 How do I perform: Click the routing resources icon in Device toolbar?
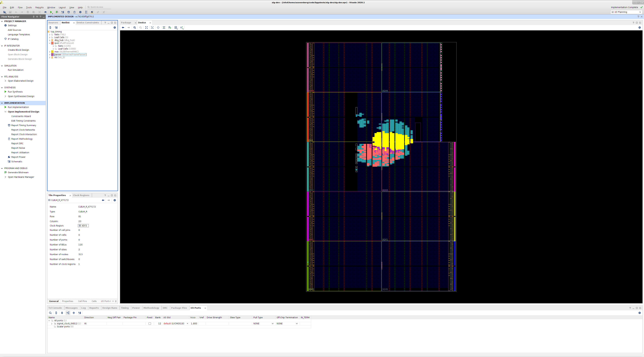(x=164, y=28)
